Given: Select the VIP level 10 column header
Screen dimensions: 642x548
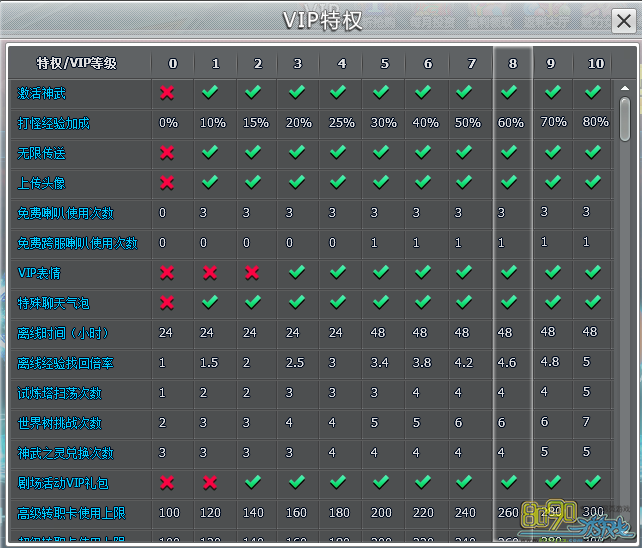Looking at the screenshot, I should point(596,63).
